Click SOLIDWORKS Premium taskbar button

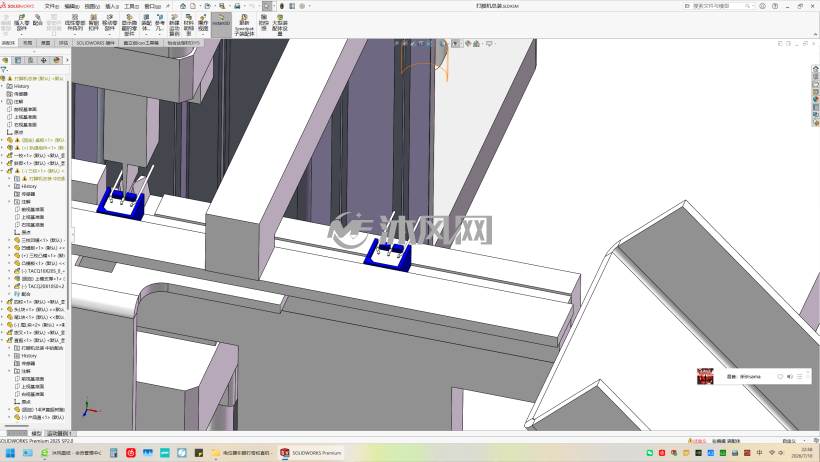coord(311,453)
